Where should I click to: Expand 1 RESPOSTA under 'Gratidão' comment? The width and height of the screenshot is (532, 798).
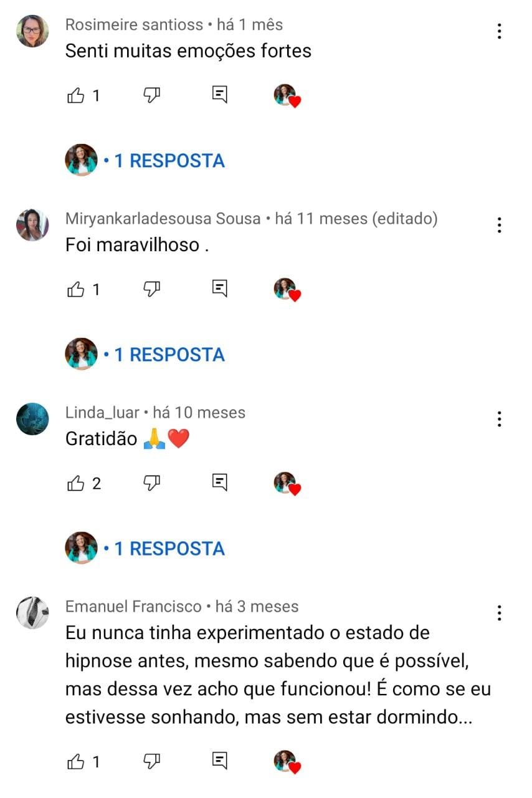coord(164,549)
